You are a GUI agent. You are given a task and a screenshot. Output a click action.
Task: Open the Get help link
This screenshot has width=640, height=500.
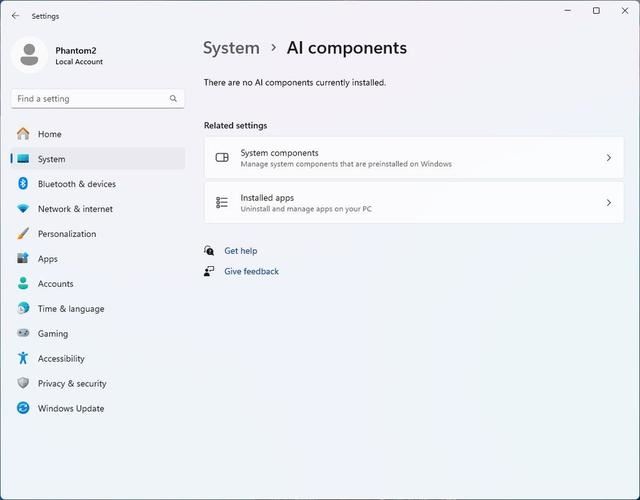tap(240, 251)
